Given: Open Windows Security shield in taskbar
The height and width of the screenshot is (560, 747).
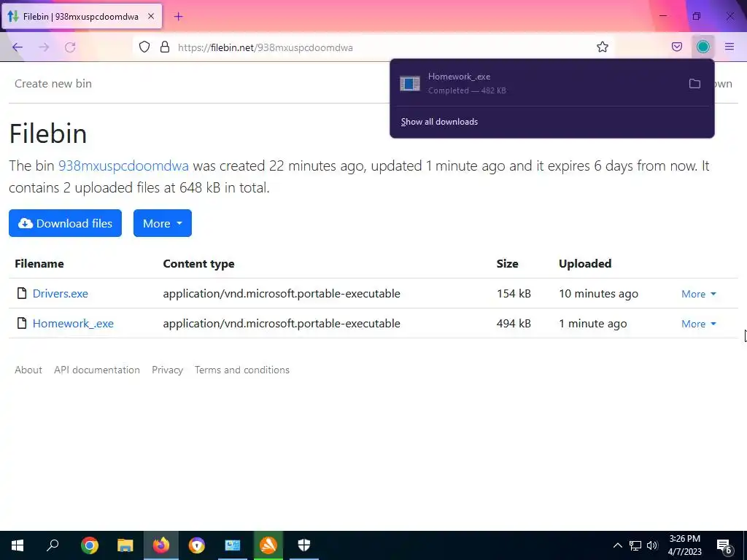Looking at the screenshot, I should pyautogui.click(x=304, y=545).
